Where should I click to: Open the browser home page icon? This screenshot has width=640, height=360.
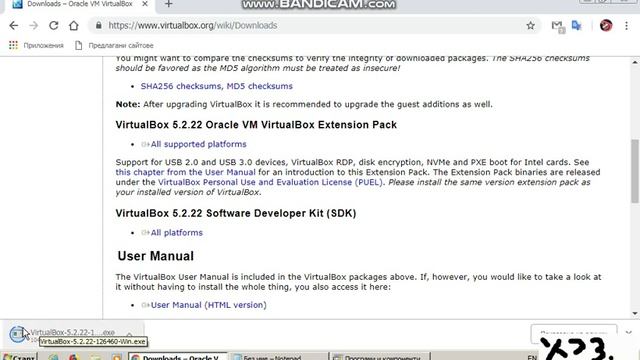click(x=73, y=25)
